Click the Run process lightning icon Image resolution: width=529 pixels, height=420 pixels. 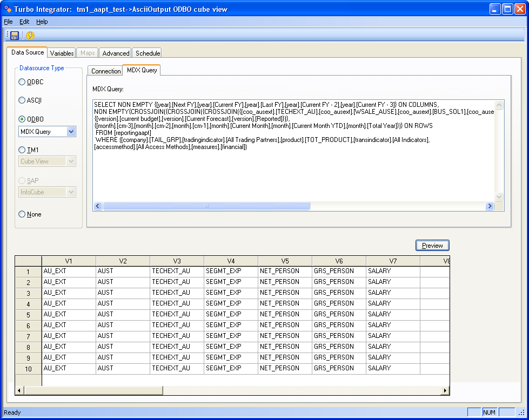coord(30,36)
